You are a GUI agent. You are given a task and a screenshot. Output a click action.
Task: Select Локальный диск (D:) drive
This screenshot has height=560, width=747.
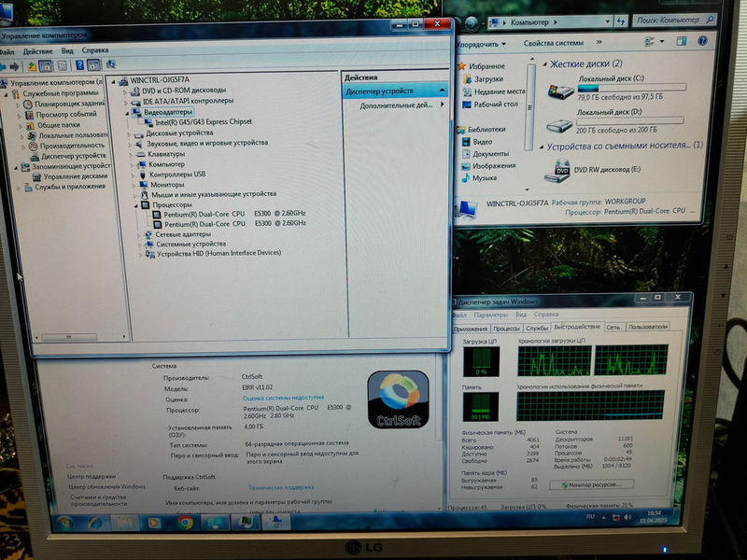(615, 121)
